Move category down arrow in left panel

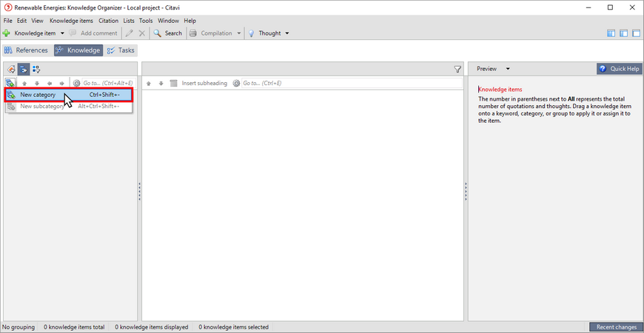[x=36, y=84]
